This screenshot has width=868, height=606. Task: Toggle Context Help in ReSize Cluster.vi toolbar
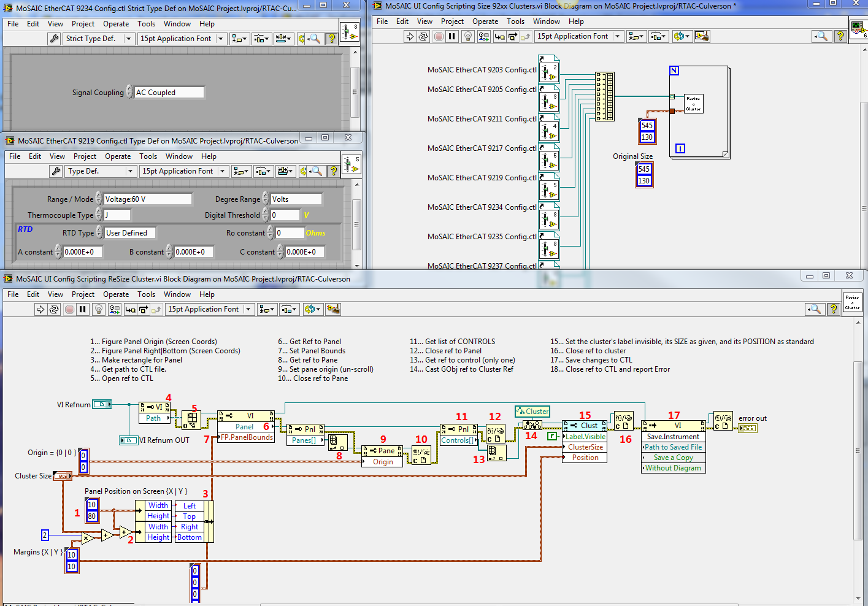(x=833, y=309)
